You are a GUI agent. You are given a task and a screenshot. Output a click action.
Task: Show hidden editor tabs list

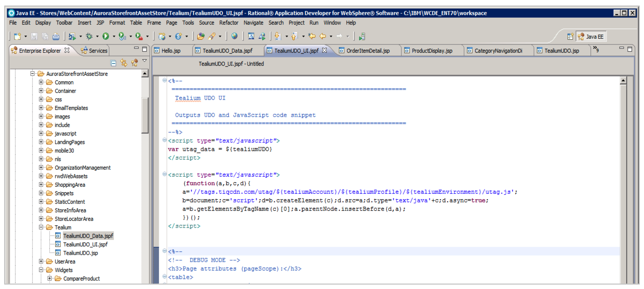(x=596, y=49)
